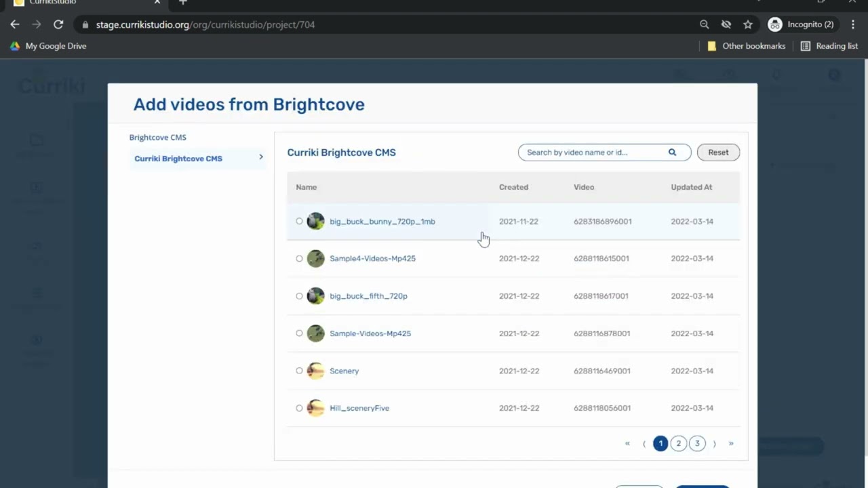The image size is (868, 488).
Task: Click the Video column header
Action: click(584, 187)
